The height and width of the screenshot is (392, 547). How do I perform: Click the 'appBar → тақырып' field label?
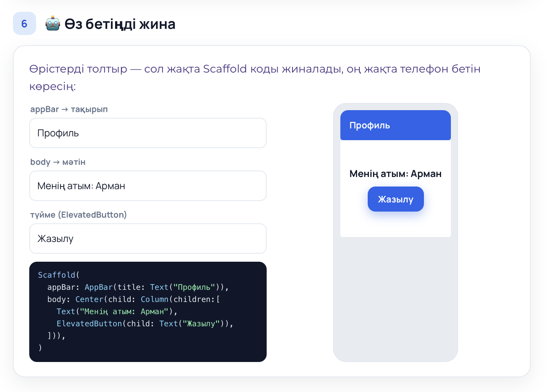point(69,109)
